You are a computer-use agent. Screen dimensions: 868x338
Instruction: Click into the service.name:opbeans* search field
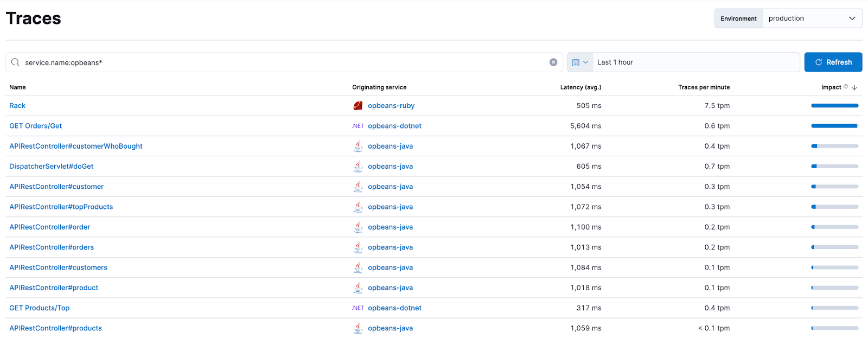282,62
